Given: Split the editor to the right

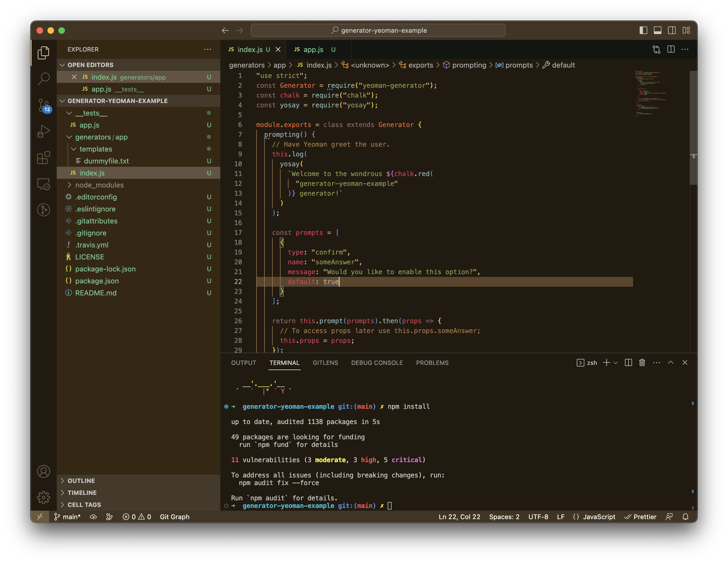Looking at the screenshot, I should [x=671, y=49].
